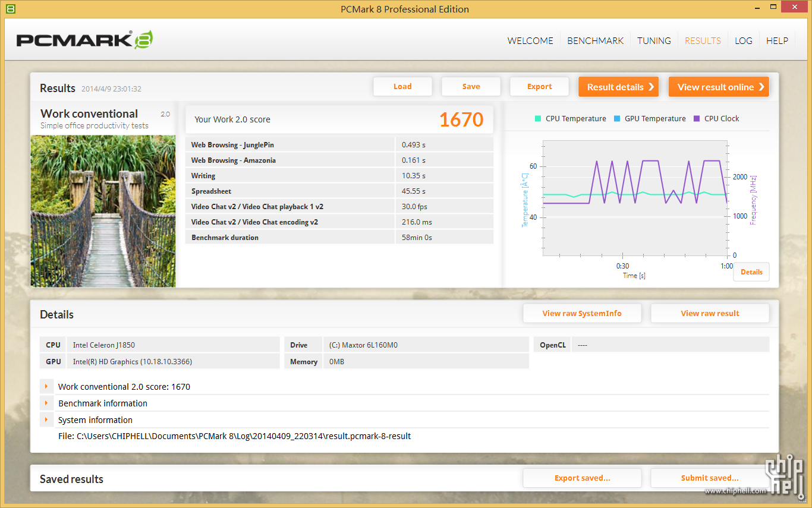Switch to the BENCHMARK tab
Viewport: 812px width, 508px height.
click(596, 40)
